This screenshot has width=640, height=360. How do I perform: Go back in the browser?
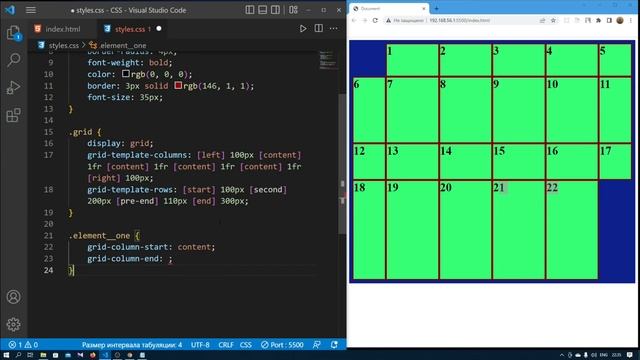[354, 20]
